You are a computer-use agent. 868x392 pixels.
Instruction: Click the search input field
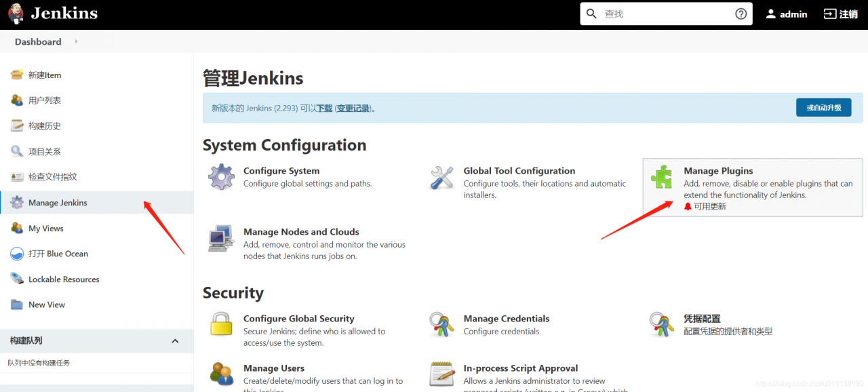658,14
